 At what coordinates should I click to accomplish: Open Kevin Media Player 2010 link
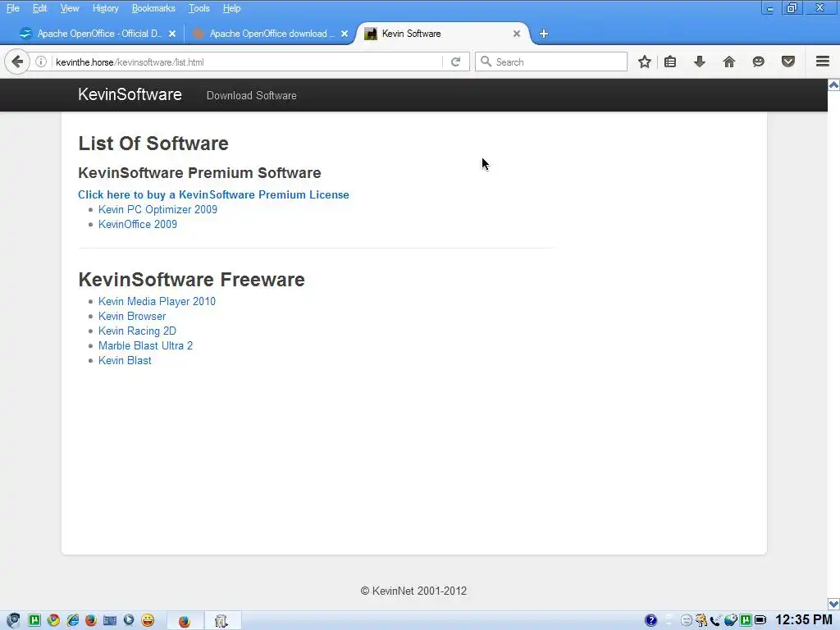(x=157, y=301)
